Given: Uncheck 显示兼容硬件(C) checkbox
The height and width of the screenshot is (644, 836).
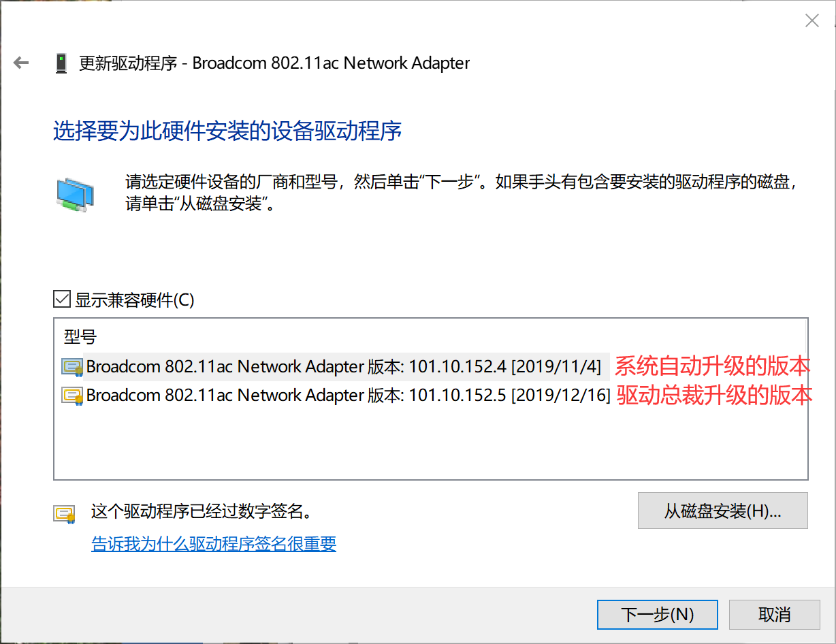Looking at the screenshot, I should (x=61, y=300).
